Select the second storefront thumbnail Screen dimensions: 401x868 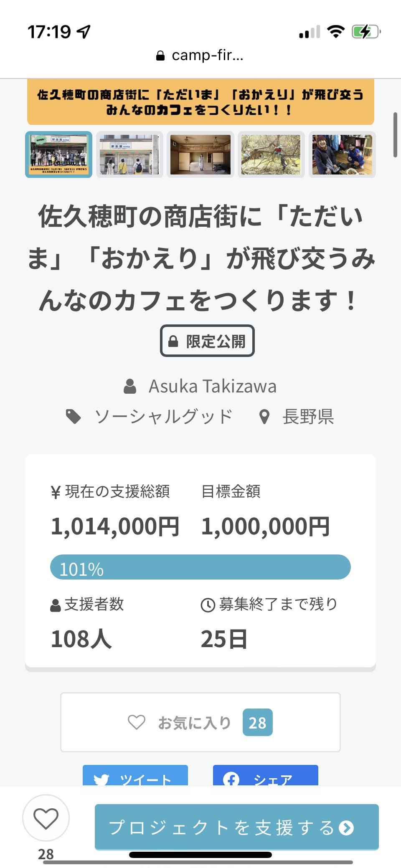[x=129, y=154]
